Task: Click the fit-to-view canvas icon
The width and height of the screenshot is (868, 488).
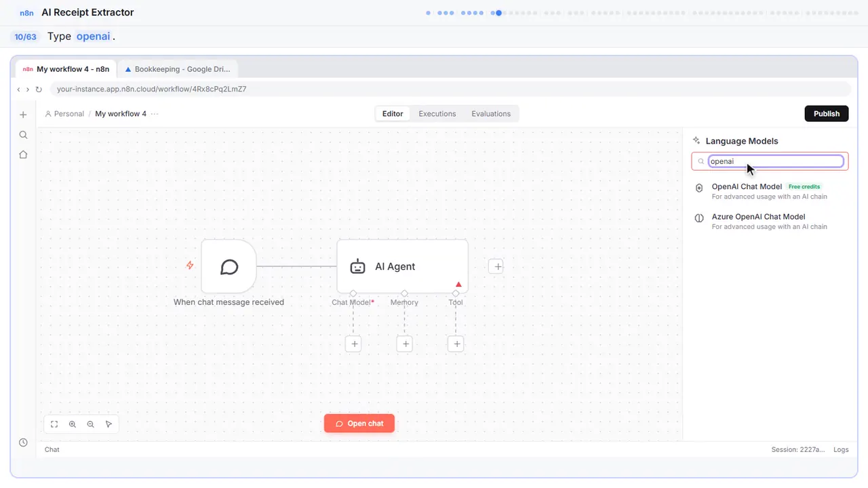Action: [54, 424]
